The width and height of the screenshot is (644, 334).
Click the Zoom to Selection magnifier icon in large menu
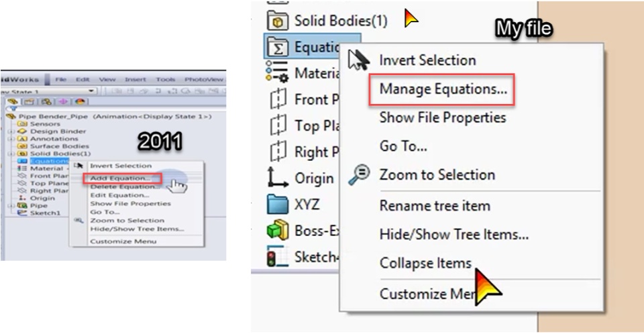point(359,174)
